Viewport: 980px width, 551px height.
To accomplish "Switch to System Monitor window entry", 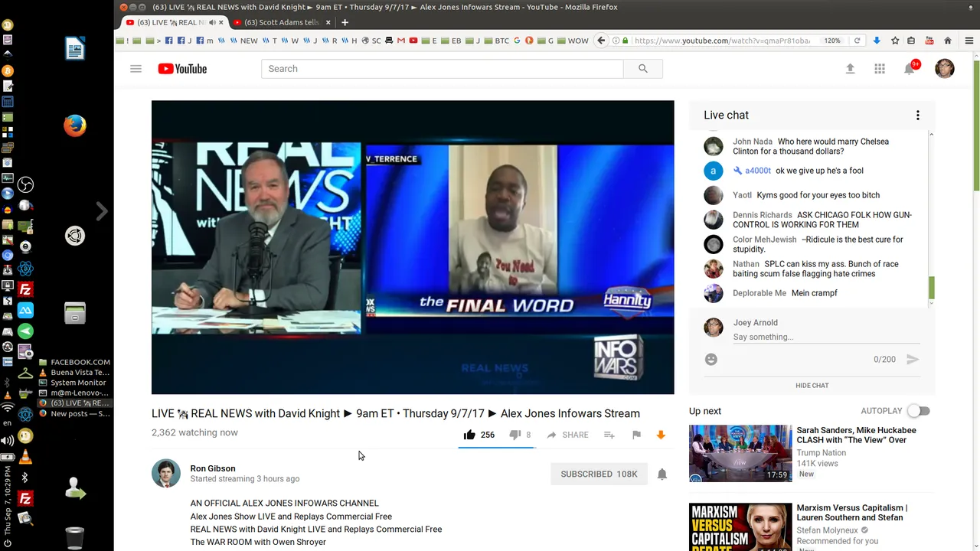I will coord(74,383).
